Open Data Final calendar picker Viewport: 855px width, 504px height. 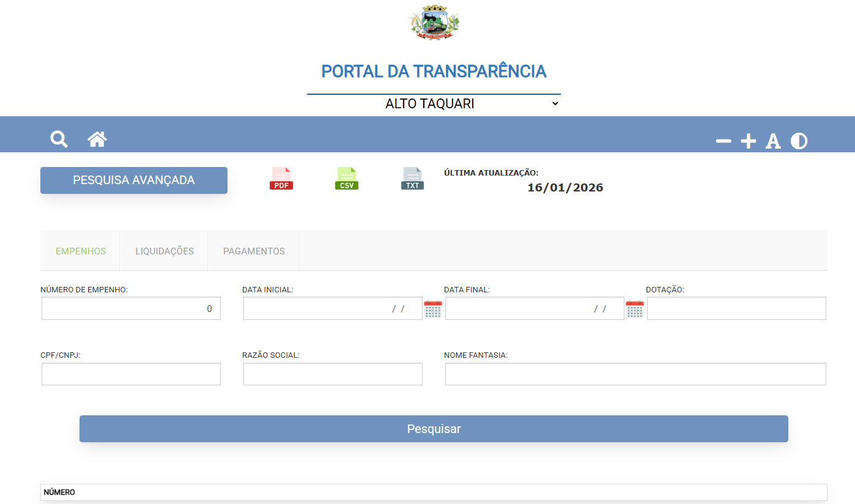(635, 309)
